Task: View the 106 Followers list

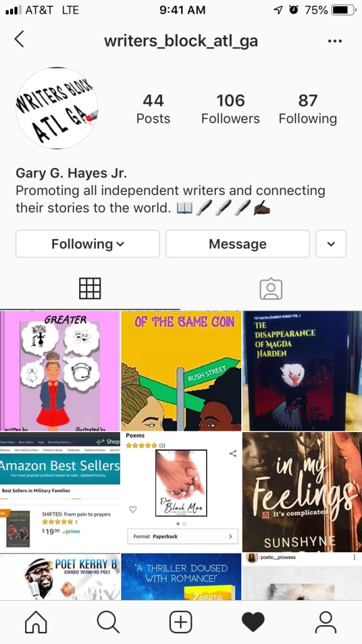Action: tap(230, 109)
